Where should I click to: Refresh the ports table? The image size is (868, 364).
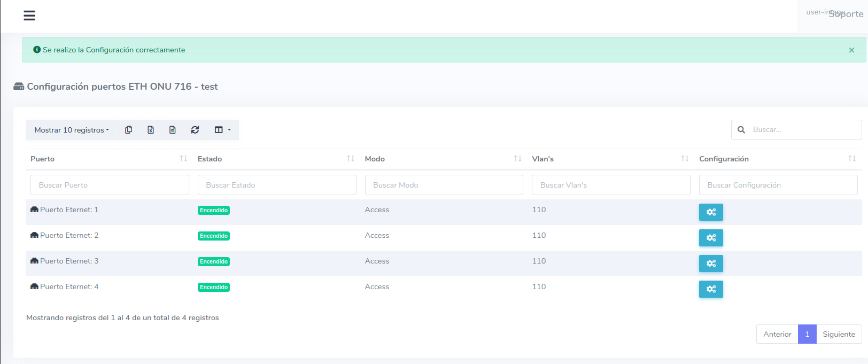(195, 130)
